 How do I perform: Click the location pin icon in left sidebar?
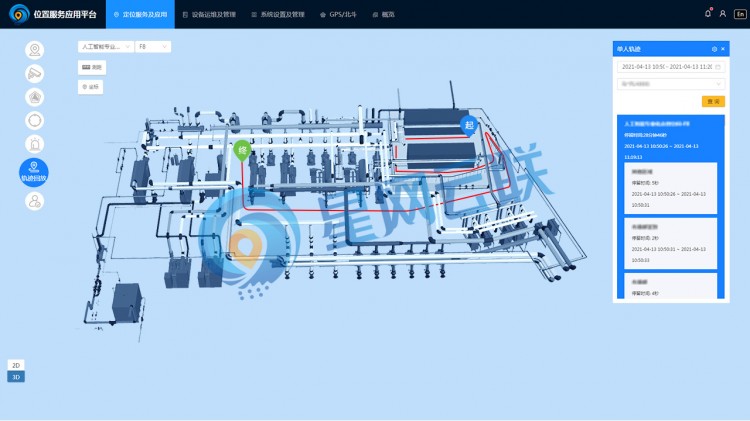[x=35, y=50]
